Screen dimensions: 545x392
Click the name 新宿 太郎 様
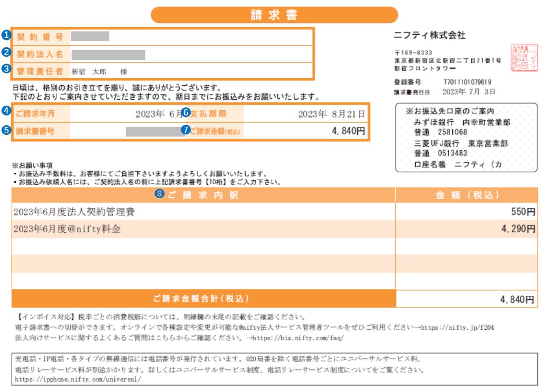tap(99, 71)
